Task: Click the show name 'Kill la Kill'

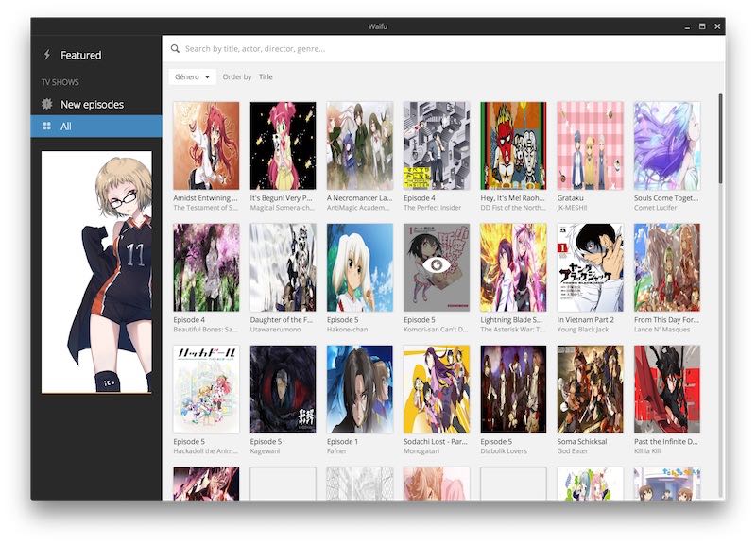Action: click(647, 451)
